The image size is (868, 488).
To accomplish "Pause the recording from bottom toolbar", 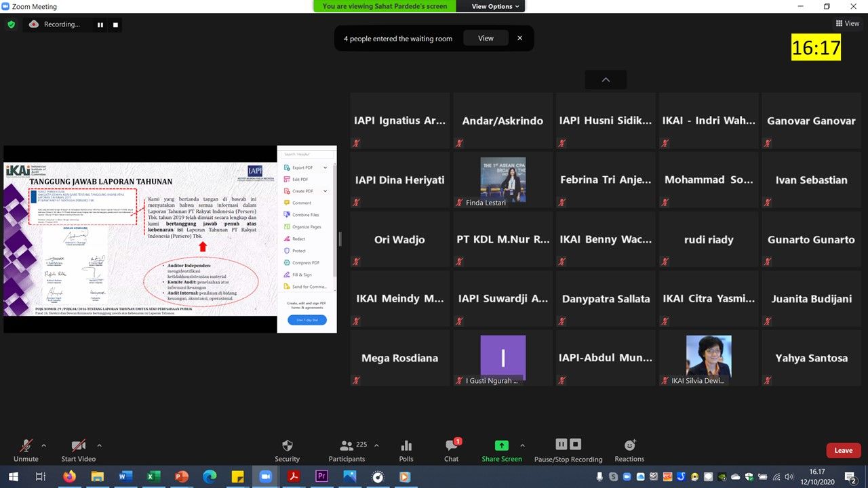I will 561,445.
